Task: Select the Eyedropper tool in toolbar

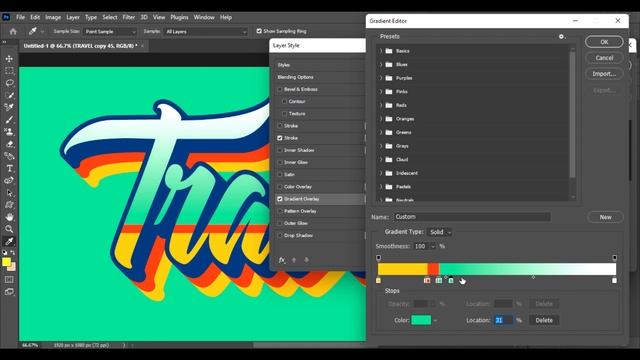Action: 9,241
